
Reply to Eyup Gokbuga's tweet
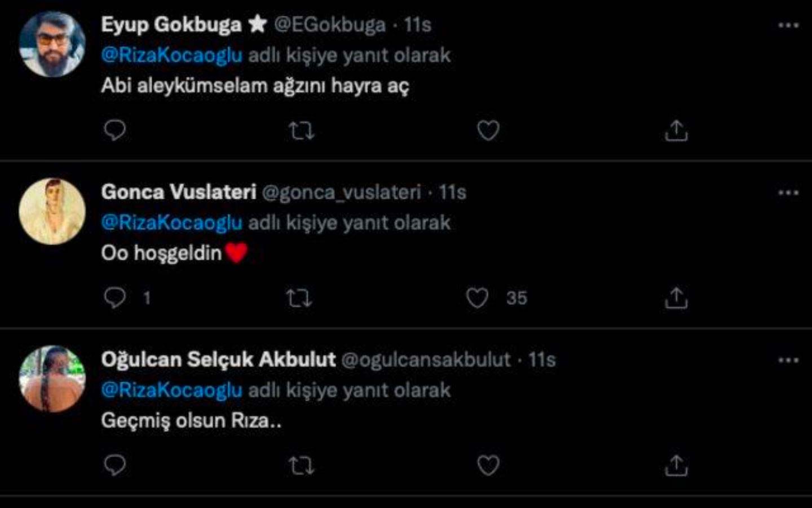(x=114, y=130)
